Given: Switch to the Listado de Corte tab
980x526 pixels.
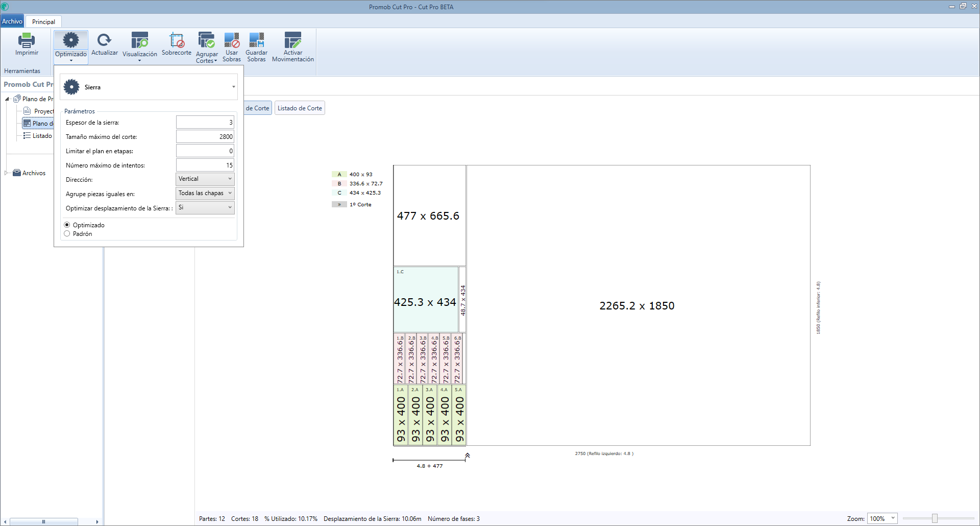Looking at the screenshot, I should coord(300,108).
